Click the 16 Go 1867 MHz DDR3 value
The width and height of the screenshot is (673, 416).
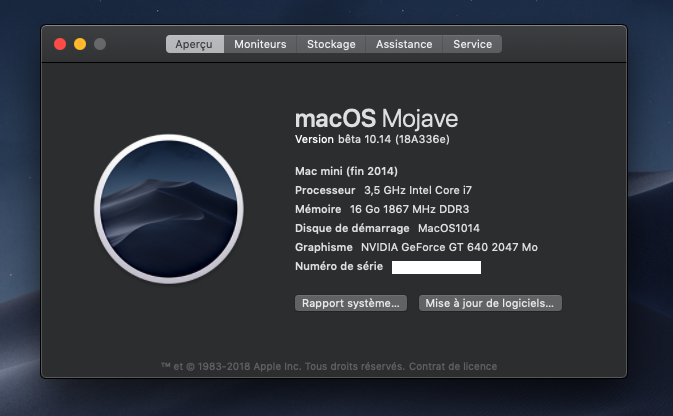pos(409,209)
